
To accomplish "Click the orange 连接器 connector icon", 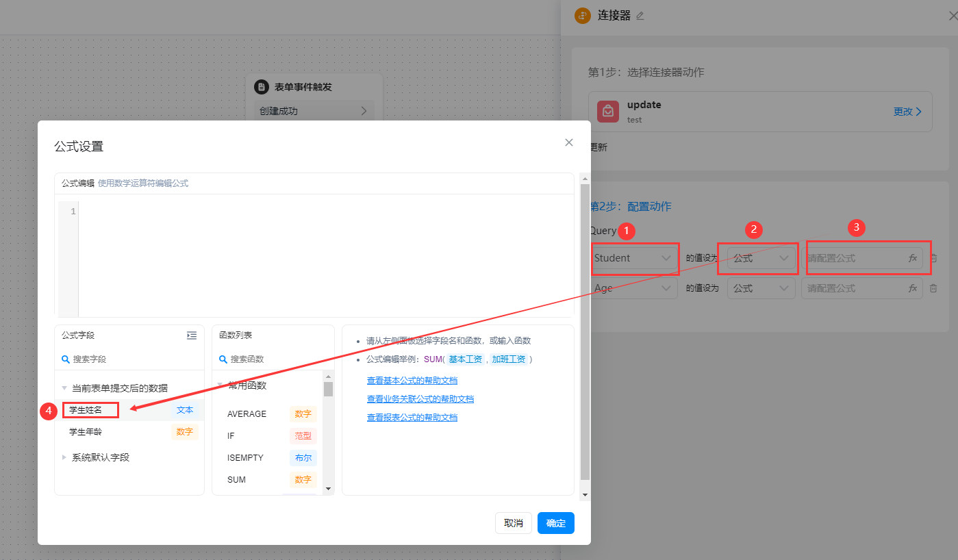I will pyautogui.click(x=583, y=16).
